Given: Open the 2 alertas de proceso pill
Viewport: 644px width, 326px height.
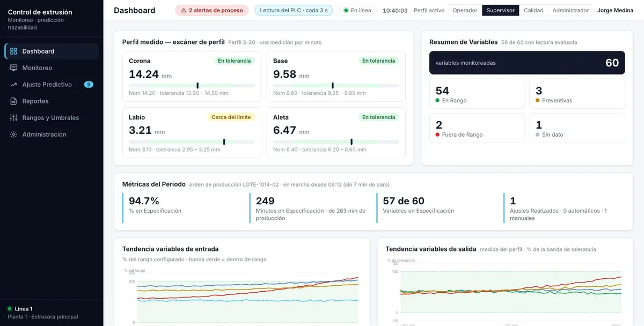Looking at the screenshot, I should click(212, 10).
